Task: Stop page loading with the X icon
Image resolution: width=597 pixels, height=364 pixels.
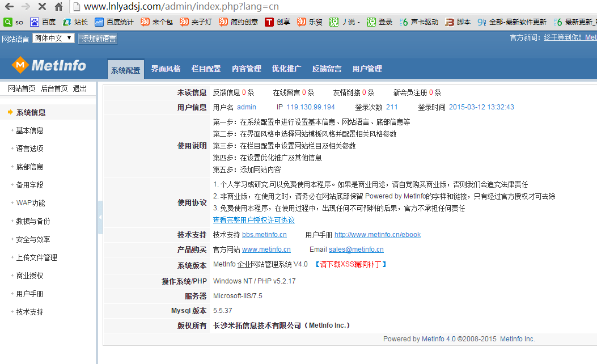Action: (x=43, y=6)
